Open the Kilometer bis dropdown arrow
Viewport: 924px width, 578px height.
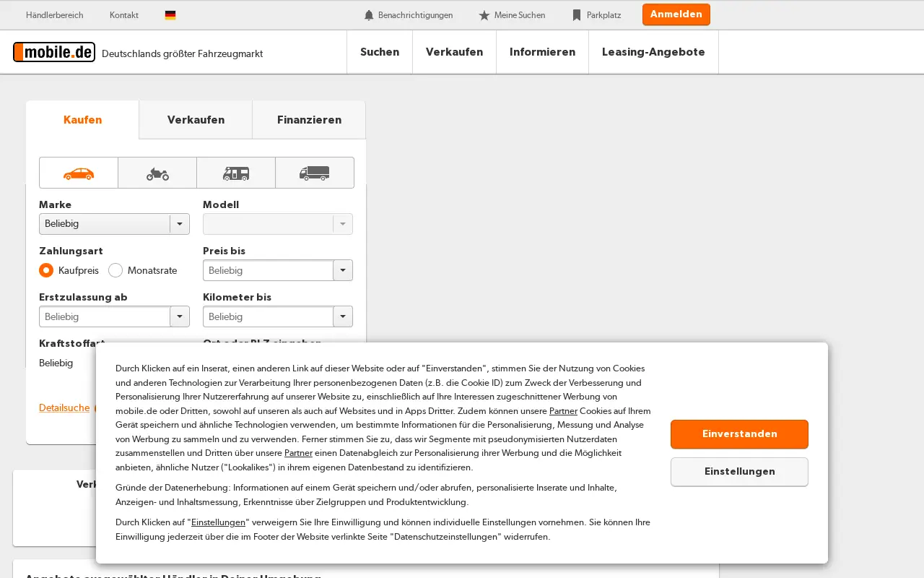pyautogui.click(x=343, y=316)
